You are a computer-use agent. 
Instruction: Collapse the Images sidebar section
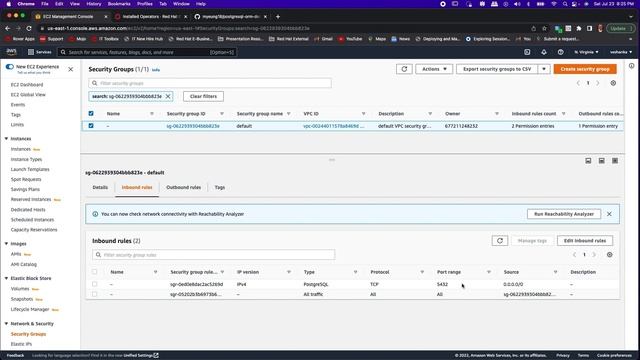7,244
